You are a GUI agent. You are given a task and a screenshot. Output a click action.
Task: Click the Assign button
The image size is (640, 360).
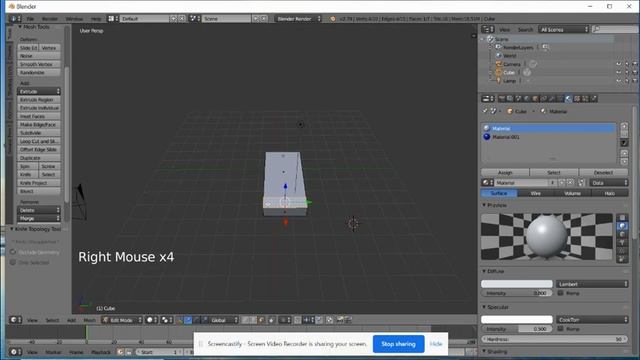click(505, 172)
